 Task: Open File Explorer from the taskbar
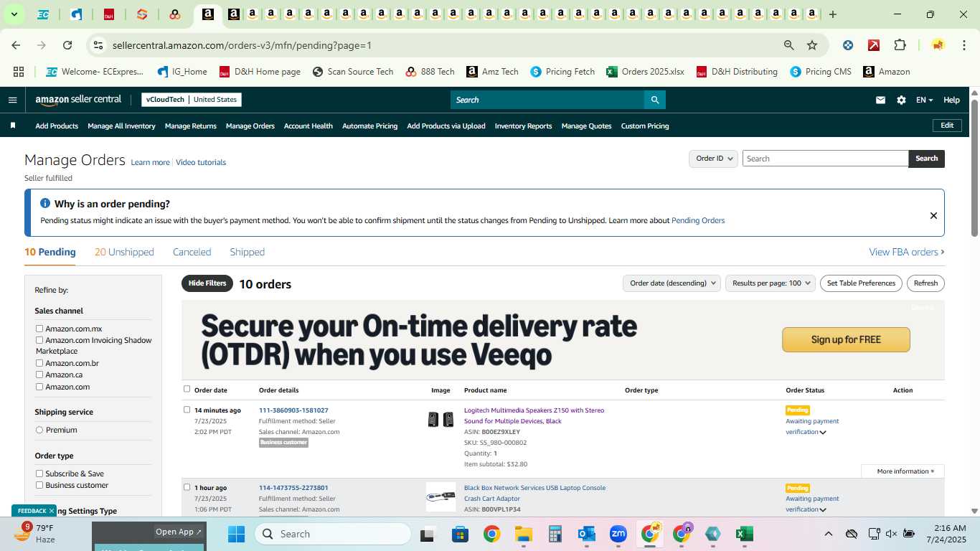pos(523,534)
